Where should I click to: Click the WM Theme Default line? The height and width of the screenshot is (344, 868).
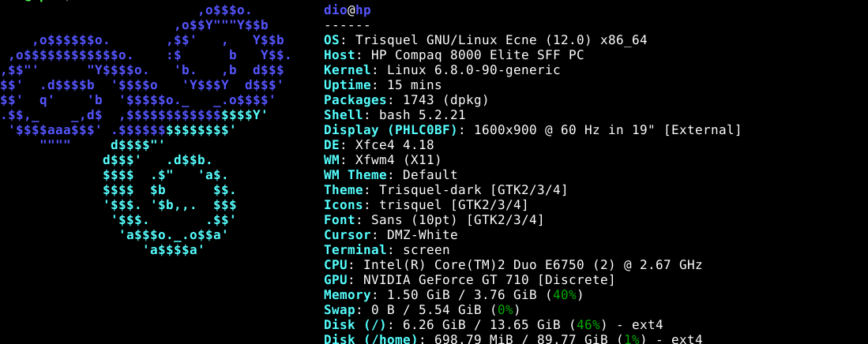390,175
